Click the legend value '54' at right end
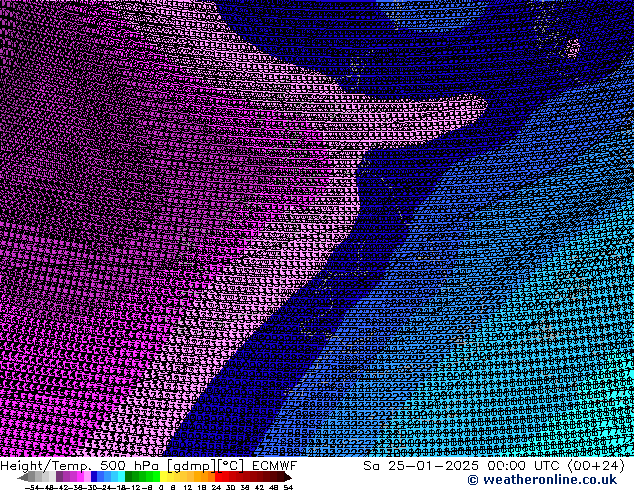Screen dimensions: 634x490 click(288, 487)
